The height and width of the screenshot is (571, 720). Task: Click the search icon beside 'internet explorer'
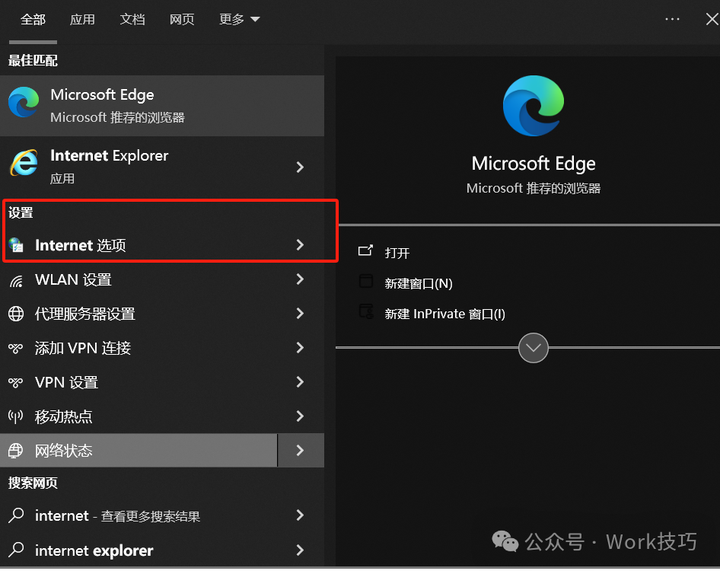click(x=16, y=550)
